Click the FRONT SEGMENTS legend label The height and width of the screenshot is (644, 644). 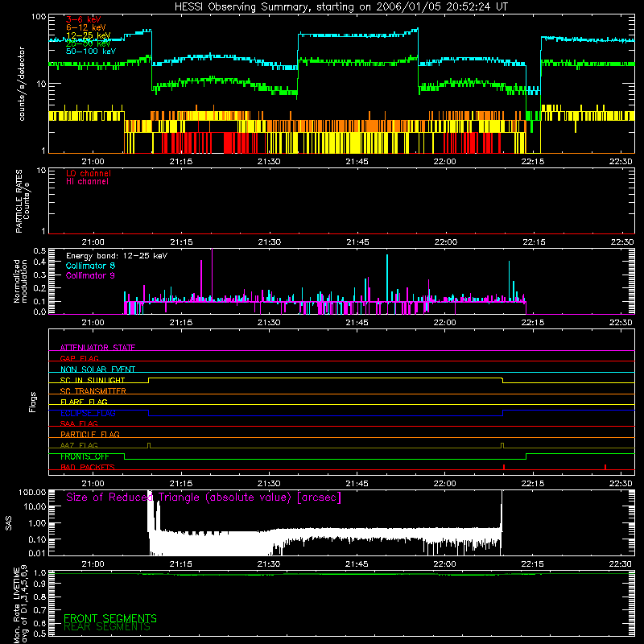coord(110,618)
